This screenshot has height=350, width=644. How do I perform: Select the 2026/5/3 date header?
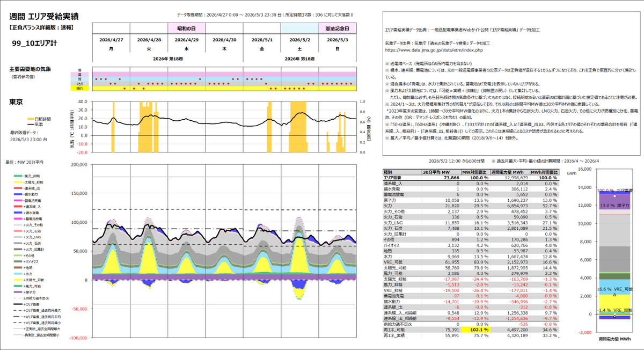pyautogui.click(x=338, y=40)
